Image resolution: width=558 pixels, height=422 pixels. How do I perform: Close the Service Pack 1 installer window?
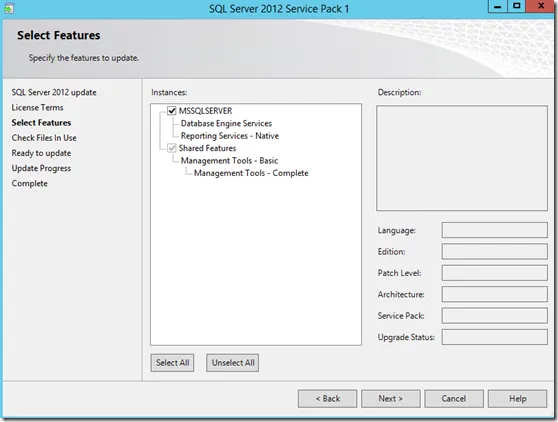click(x=541, y=6)
